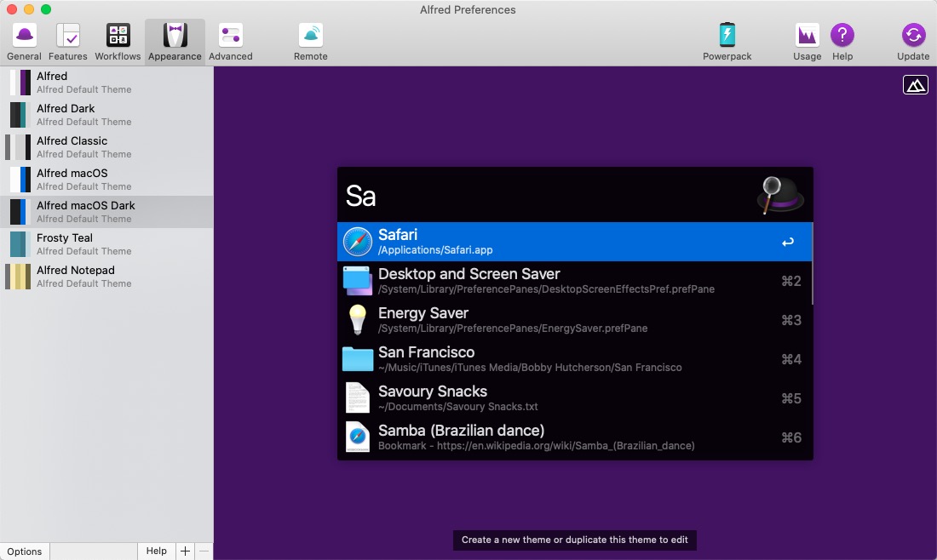Screen dimensions: 937x560
Task: Open the General preferences tab
Action: pos(24,42)
